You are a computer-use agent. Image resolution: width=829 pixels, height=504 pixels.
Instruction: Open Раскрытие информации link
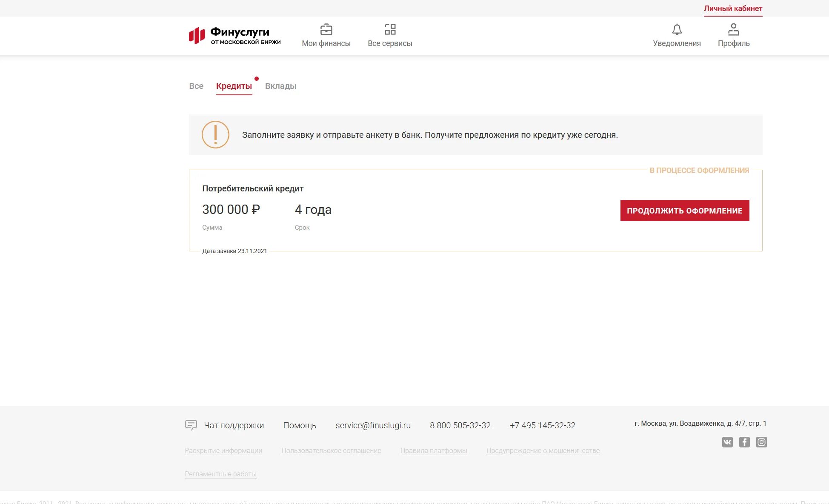[223, 451]
